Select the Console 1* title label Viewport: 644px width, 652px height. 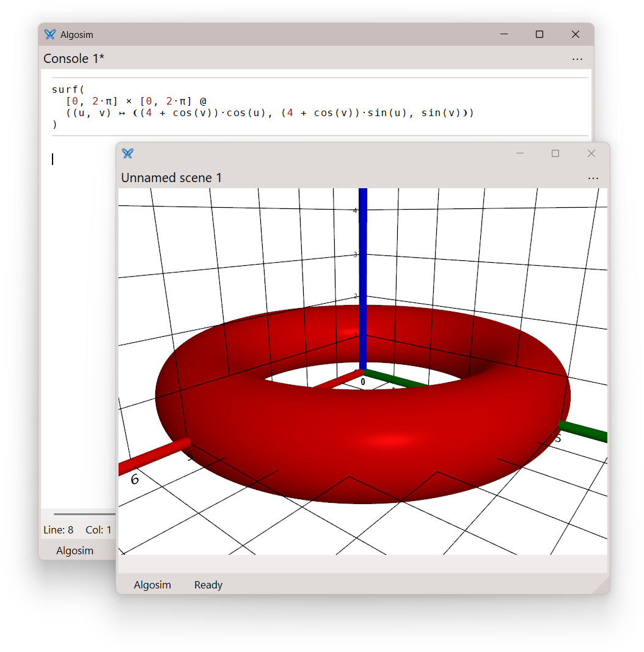(x=74, y=59)
